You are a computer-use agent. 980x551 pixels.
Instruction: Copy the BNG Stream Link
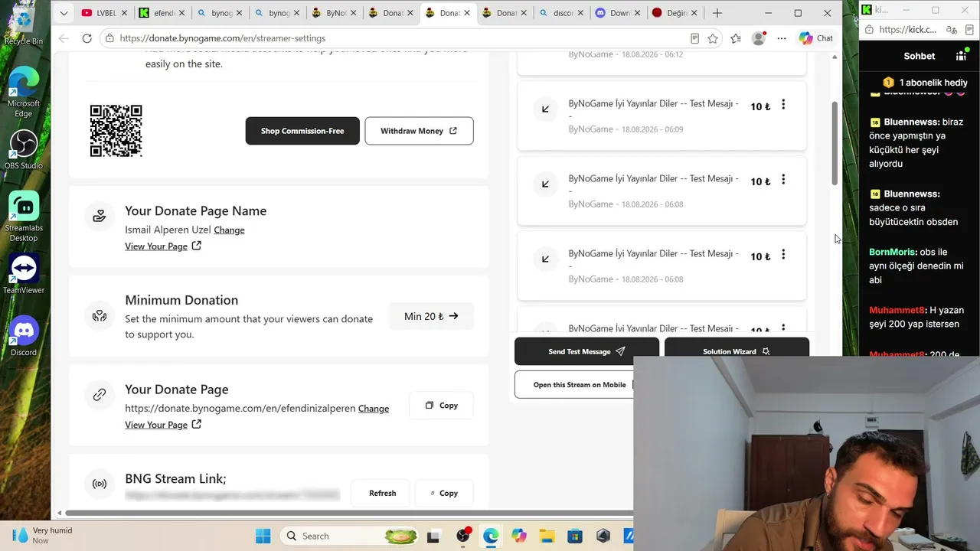pyautogui.click(x=444, y=494)
